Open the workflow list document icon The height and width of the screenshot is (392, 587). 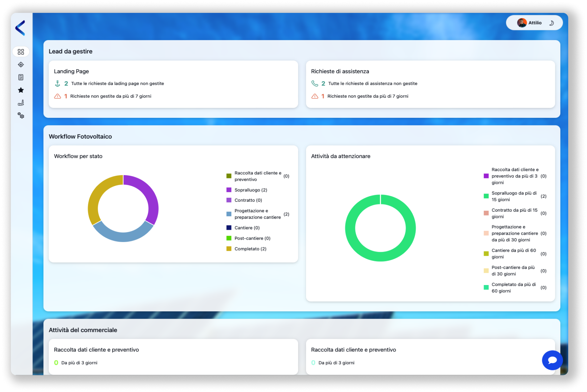[21, 77]
